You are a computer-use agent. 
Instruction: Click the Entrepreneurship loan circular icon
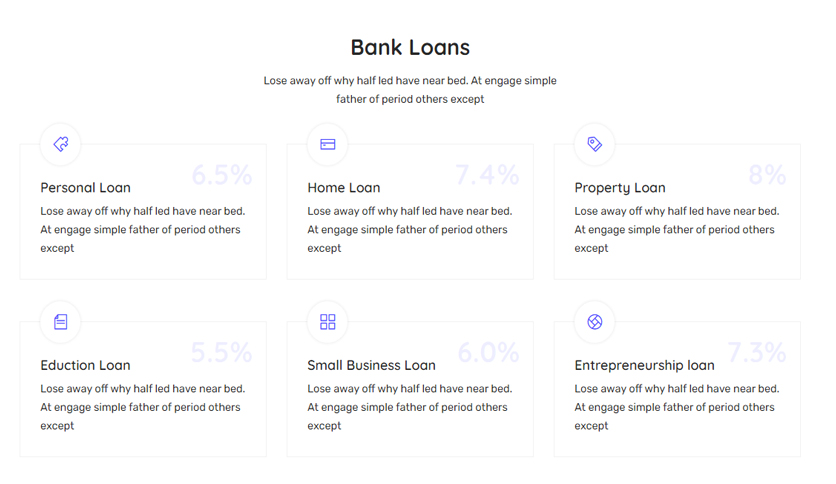594,322
